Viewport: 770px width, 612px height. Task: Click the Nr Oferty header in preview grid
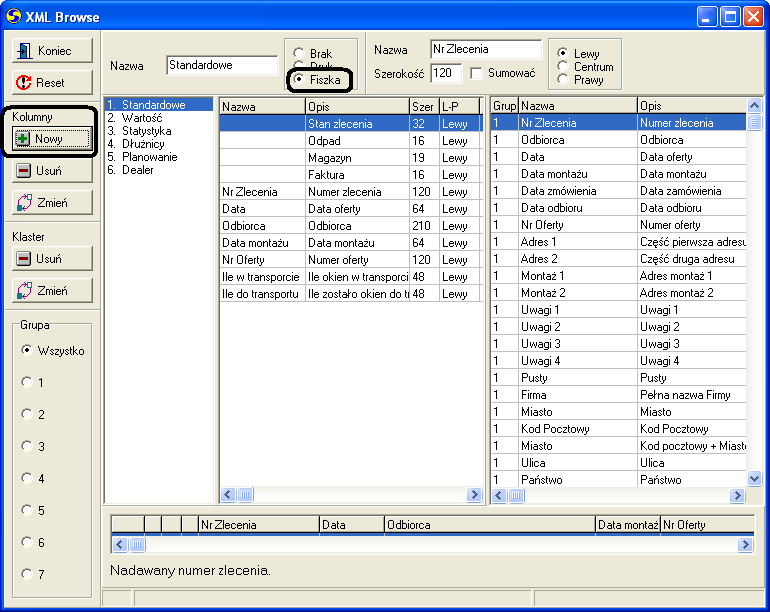tap(707, 525)
